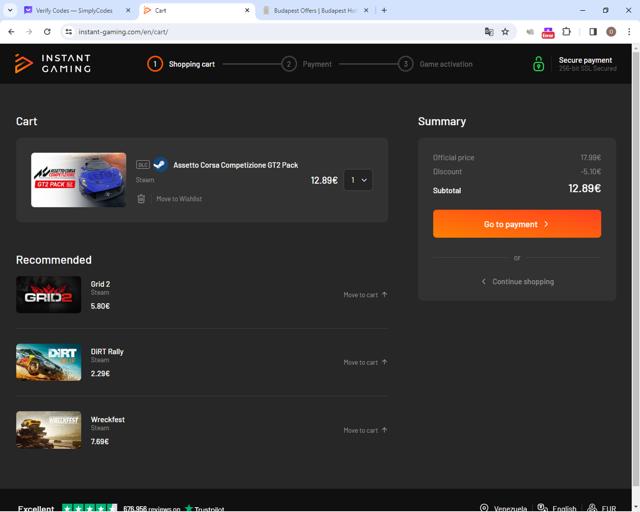Reload the page

point(47,32)
